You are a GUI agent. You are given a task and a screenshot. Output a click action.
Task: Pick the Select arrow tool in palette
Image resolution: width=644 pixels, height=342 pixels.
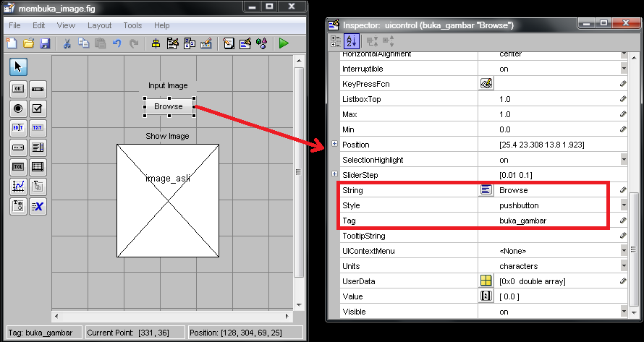pos(18,67)
